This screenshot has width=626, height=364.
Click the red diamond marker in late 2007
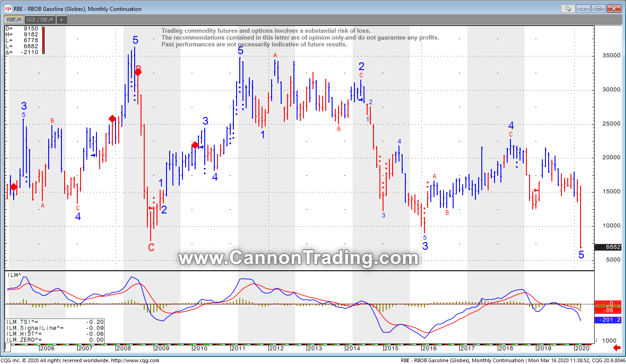pos(112,119)
